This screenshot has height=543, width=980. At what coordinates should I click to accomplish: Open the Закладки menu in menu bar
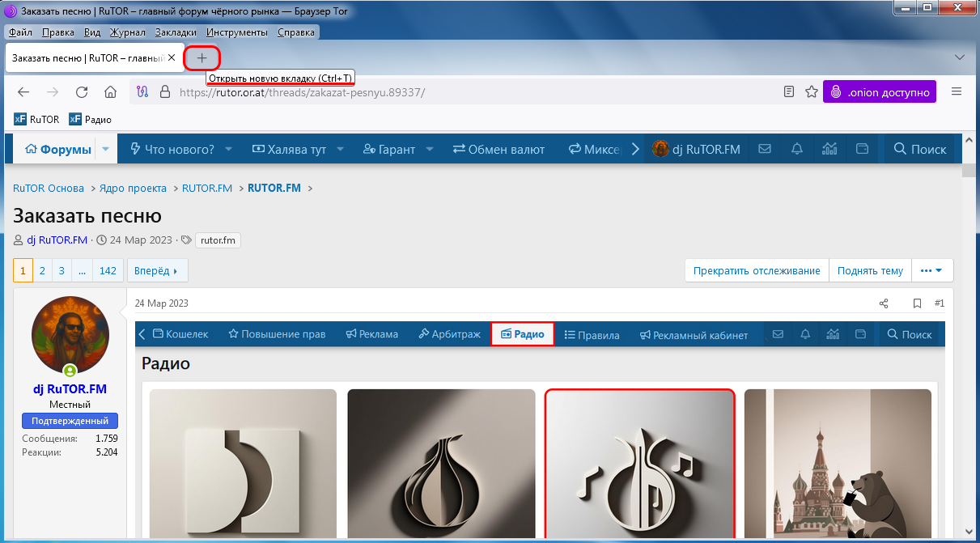coord(176,32)
